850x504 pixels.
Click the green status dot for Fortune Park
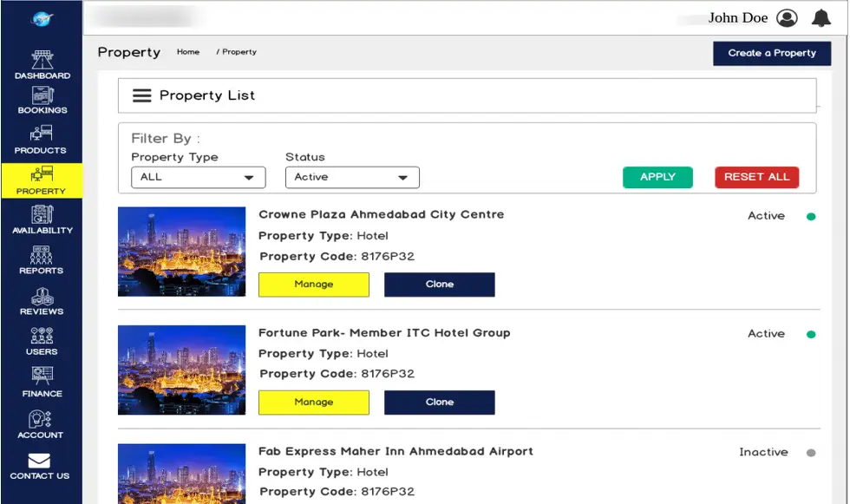[811, 334]
